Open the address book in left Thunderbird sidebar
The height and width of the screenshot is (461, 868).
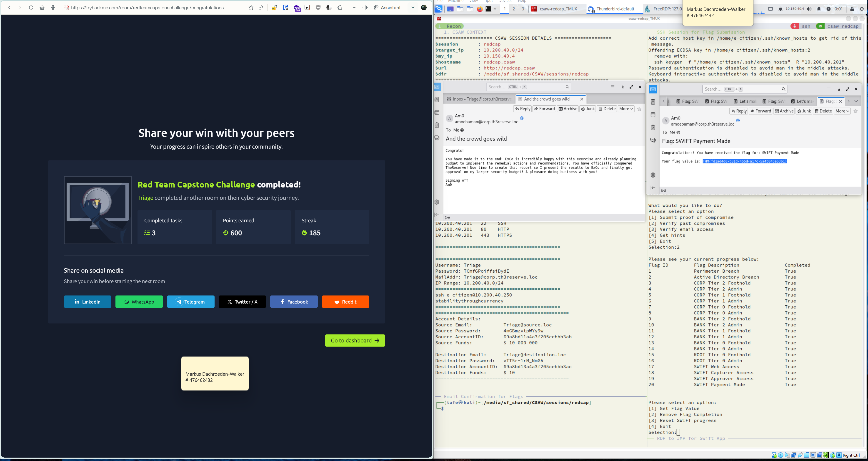click(x=437, y=100)
